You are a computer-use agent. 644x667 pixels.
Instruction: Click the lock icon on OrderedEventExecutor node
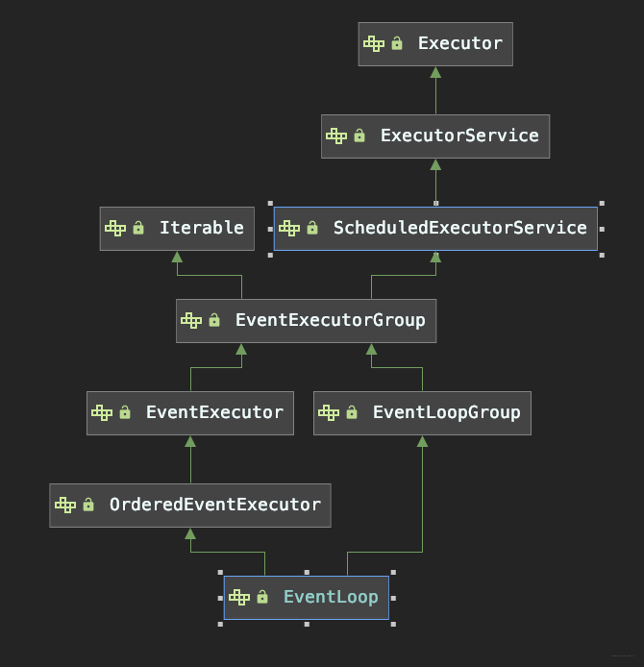coord(88,505)
